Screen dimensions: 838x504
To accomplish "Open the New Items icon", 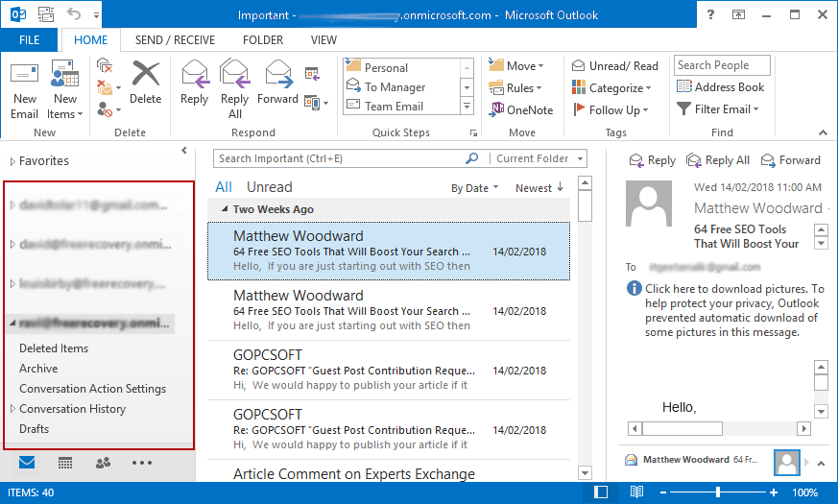I will [64, 74].
